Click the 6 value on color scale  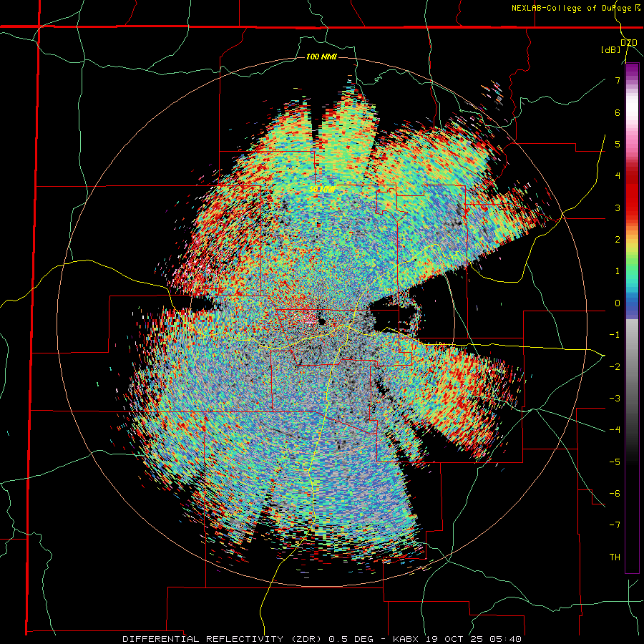pyautogui.click(x=618, y=112)
